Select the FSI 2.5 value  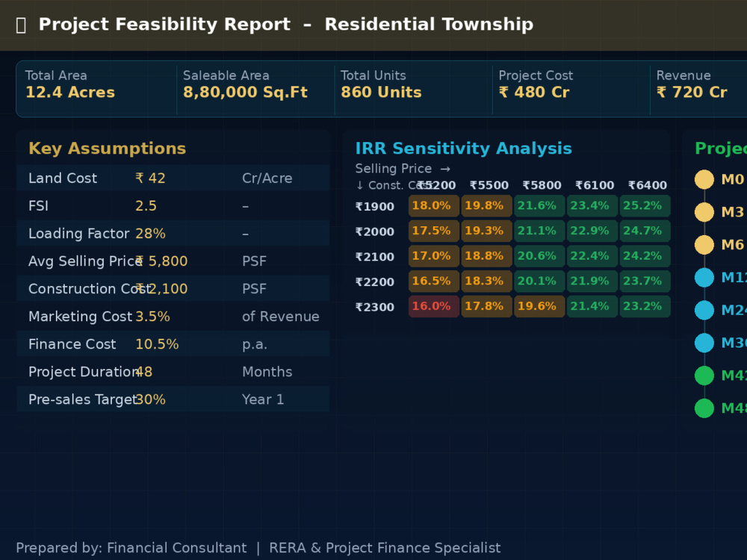[146, 206]
